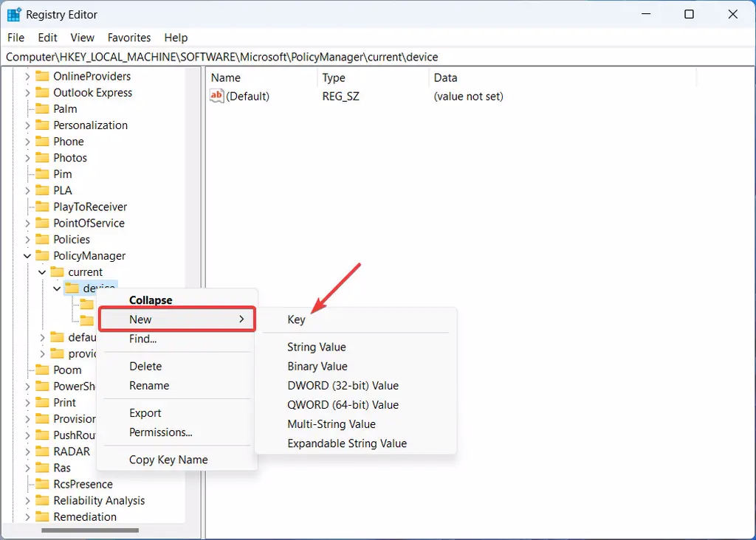Click the (Default) string value icon

click(x=216, y=96)
